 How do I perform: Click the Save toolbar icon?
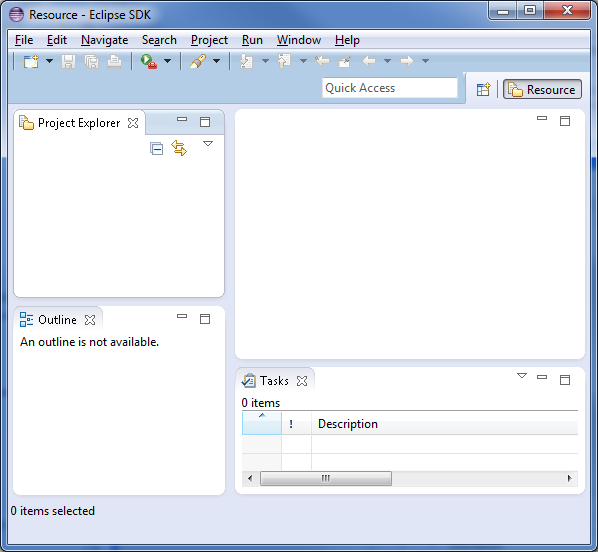[x=68, y=61]
